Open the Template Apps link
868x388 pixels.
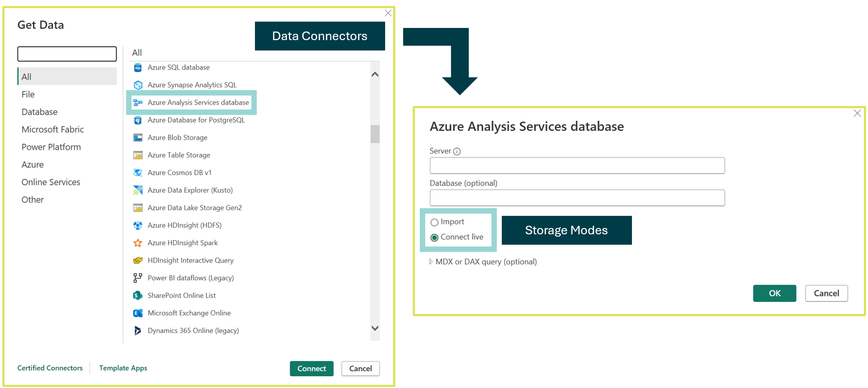tap(123, 368)
